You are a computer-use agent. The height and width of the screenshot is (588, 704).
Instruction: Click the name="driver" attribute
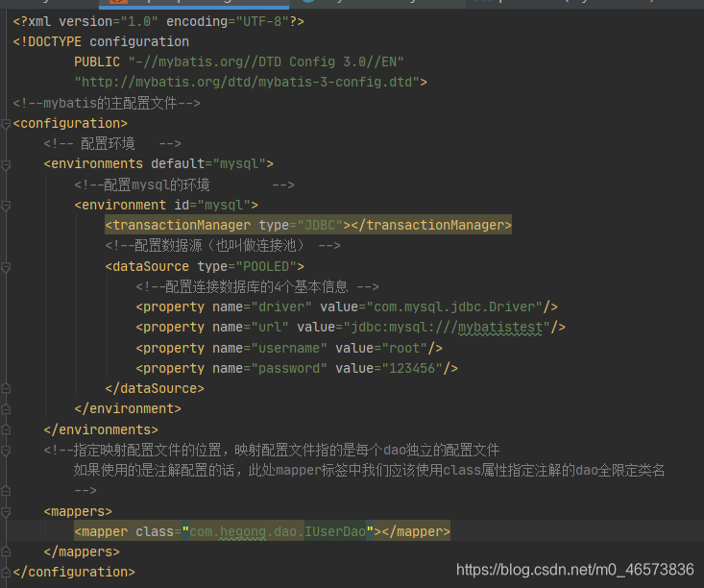(x=262, y=306)
